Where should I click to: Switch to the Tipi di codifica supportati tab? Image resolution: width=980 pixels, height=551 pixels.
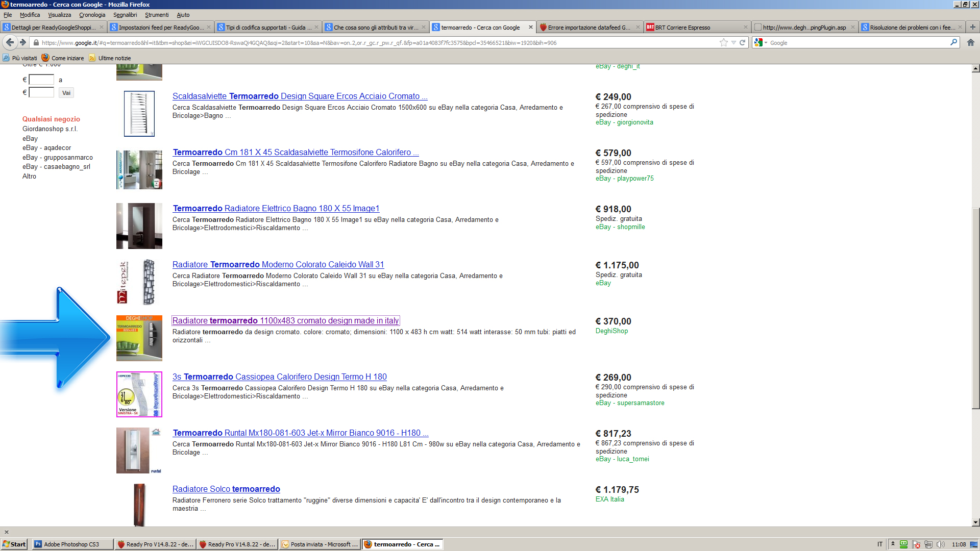[x=267, y=27]
